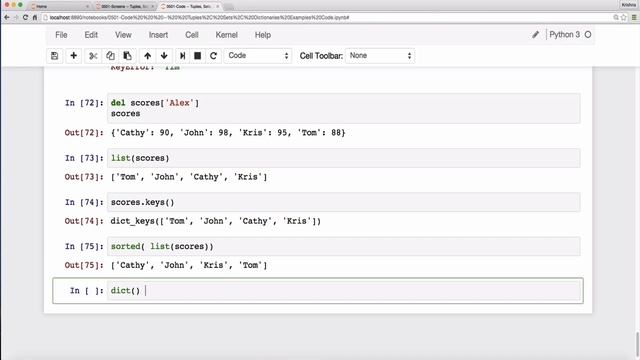Click into the dict() input cell
The height and width of the screenshot is (360, 640).
click(x=344, y=291)
